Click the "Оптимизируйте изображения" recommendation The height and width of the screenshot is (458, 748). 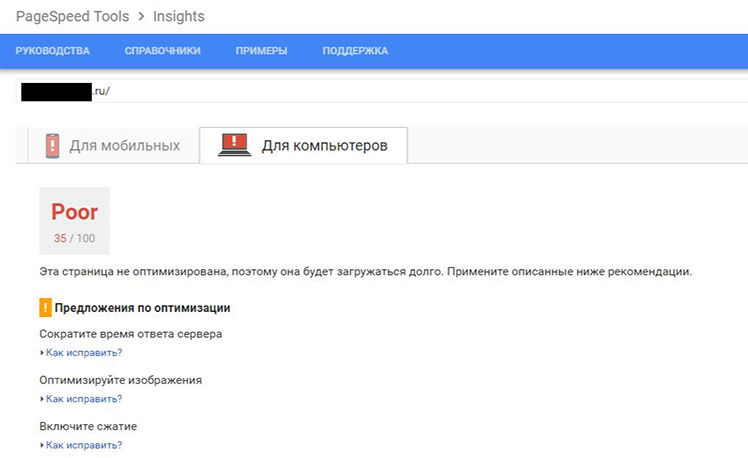(120, 380)
